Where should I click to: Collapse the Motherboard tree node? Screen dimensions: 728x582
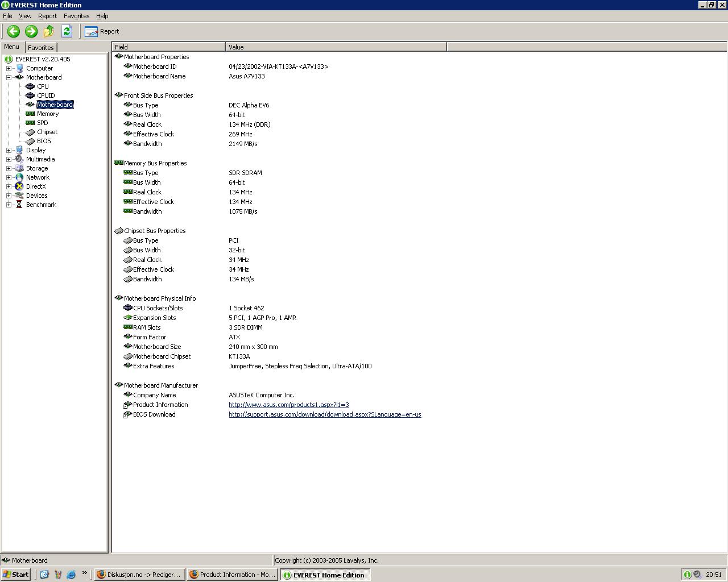tap(9, 77)
